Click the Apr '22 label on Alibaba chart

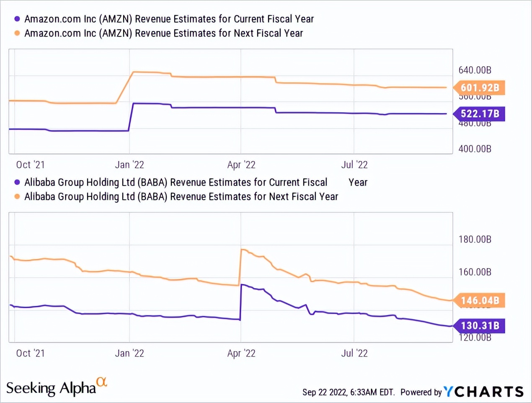pos(241,353)
